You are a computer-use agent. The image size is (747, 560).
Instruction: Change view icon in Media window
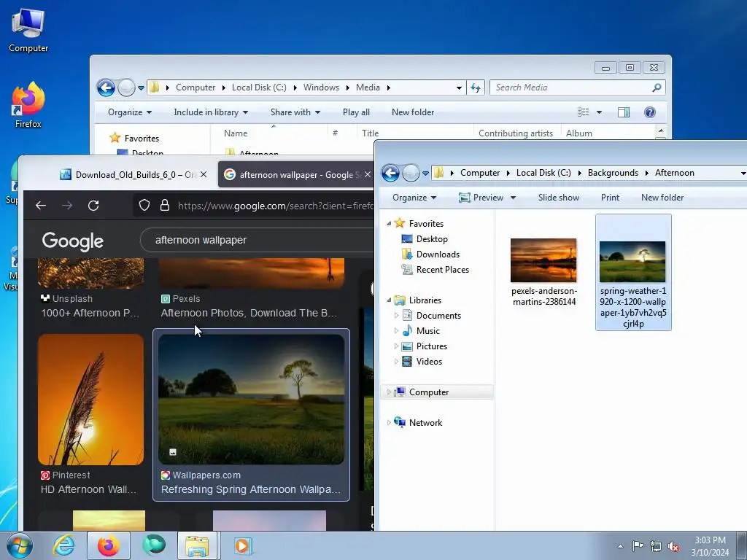(583, 112)
